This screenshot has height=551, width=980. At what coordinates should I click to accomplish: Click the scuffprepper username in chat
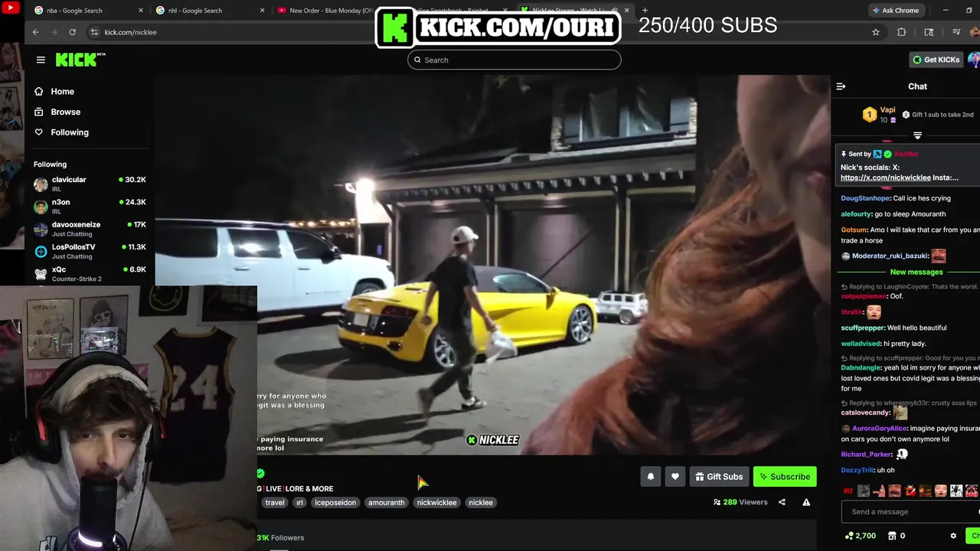click(x=862, y=328)
